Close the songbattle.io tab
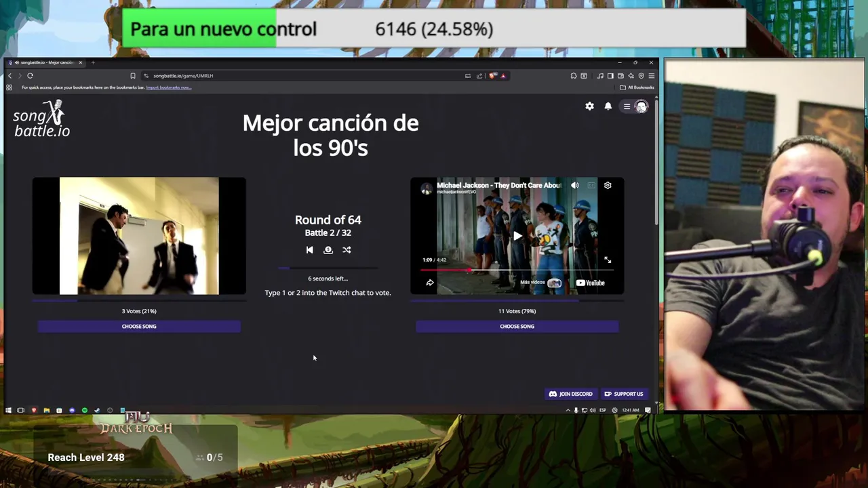Viewport: 868px width, 488px height. 80,62
